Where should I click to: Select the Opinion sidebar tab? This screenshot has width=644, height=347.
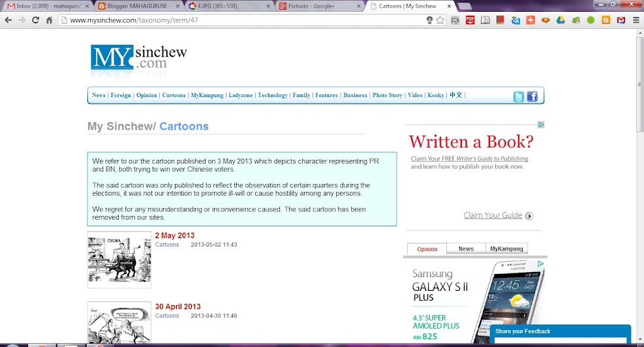[x=427, y=249]
